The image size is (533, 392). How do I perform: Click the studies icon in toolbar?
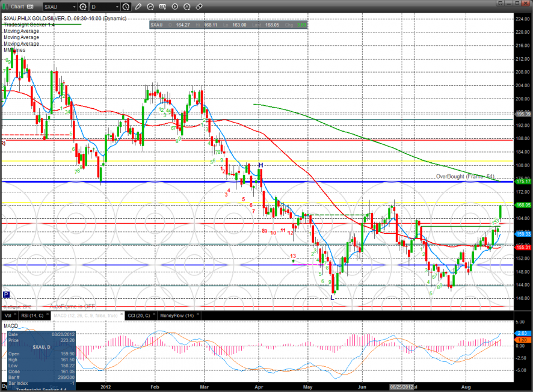[x=150, y=7]
